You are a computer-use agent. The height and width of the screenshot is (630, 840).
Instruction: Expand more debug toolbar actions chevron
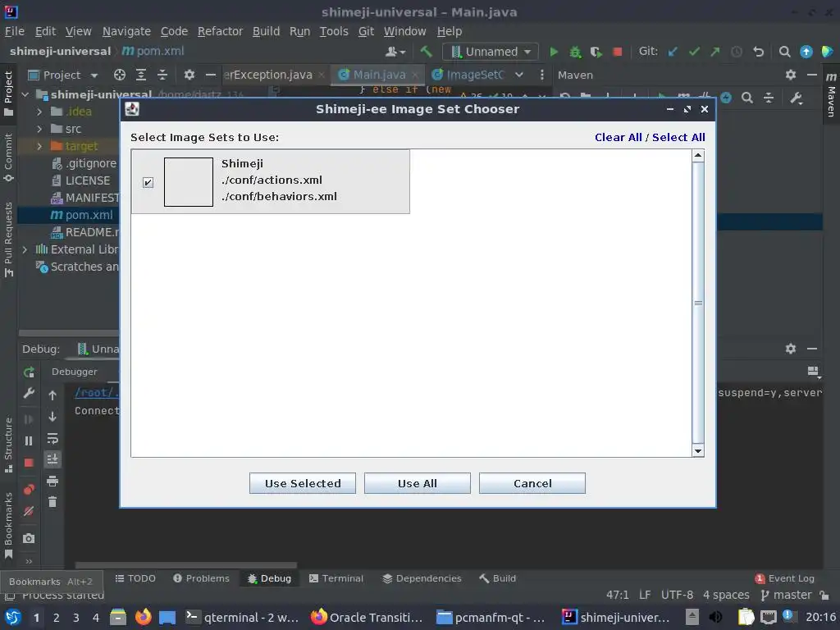click(29, 561)
